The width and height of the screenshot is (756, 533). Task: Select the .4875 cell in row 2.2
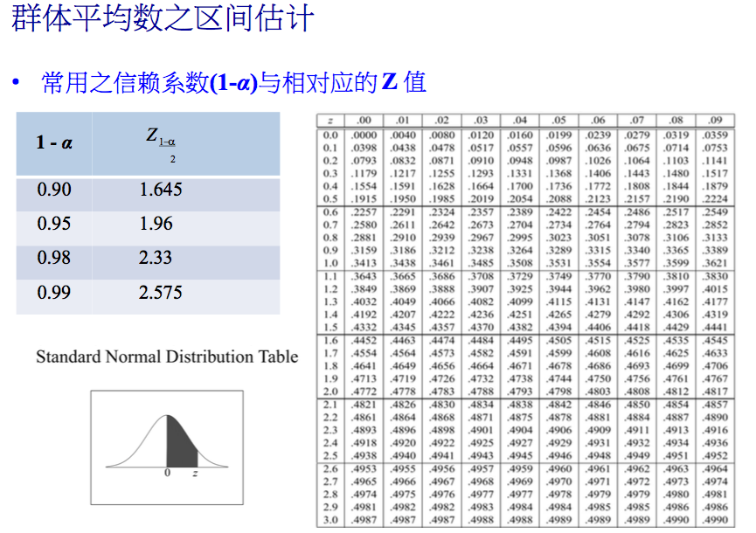coord(520,418)
